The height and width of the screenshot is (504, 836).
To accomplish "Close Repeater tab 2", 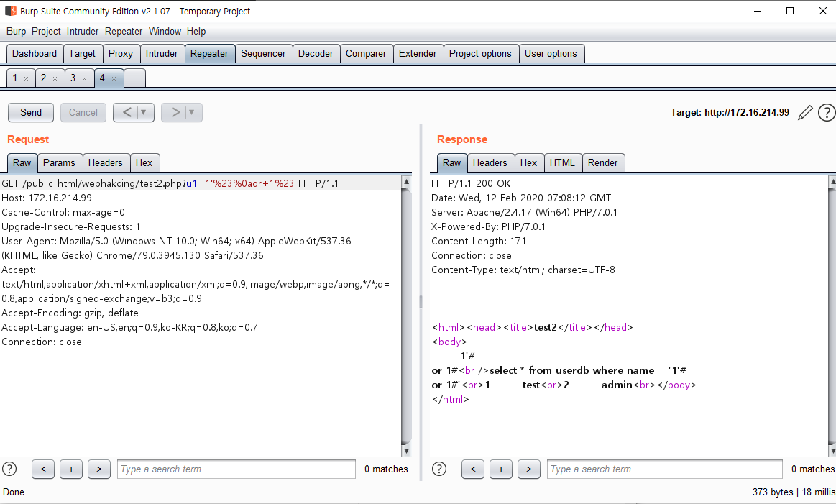I will coord(55,79).
